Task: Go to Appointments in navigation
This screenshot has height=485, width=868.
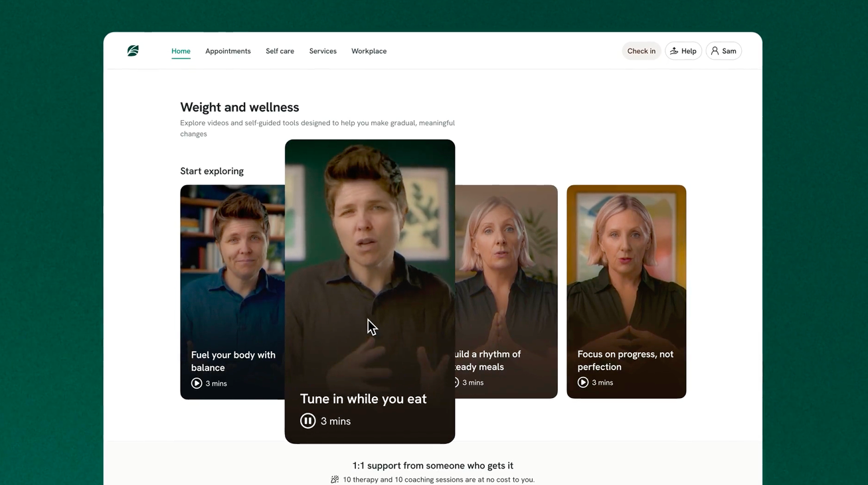Action: click(x=228, y=51)
